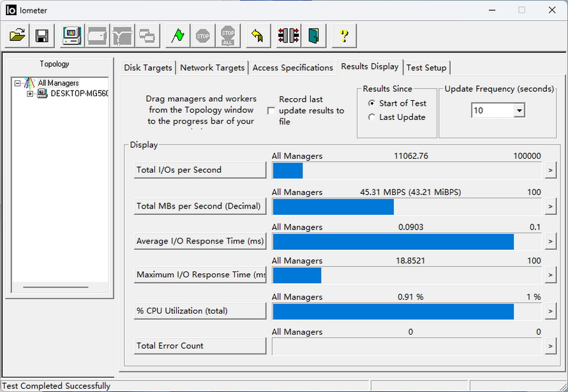Screen dimensions: 568x392
Task: Open the Update Frequency dropdown
Action: pyautogui.click(x=519, y=111)
